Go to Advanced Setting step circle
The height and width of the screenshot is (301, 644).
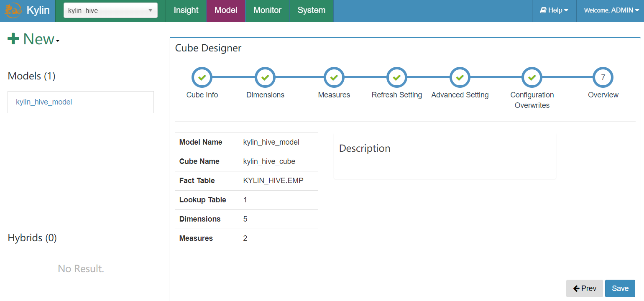(460, 77)
